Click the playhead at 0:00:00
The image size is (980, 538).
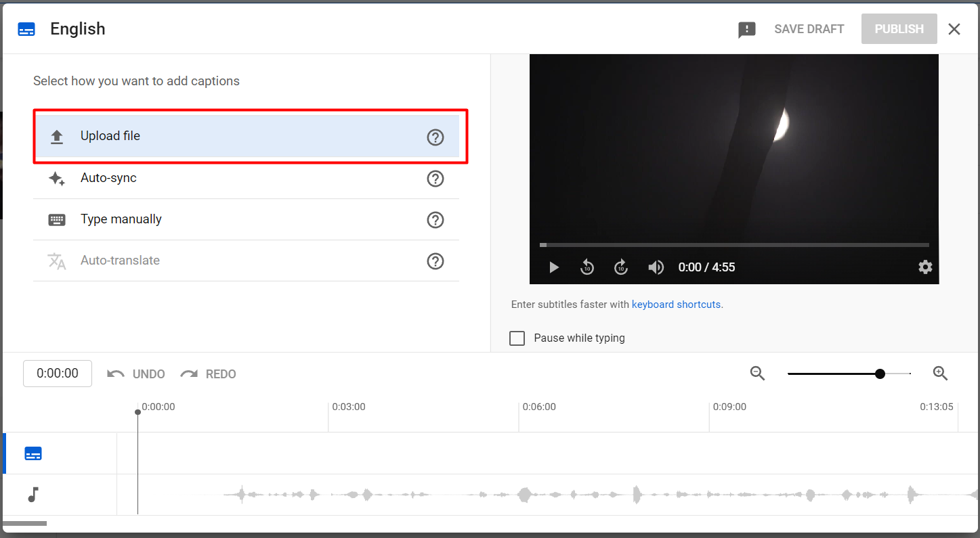(137, 412)
